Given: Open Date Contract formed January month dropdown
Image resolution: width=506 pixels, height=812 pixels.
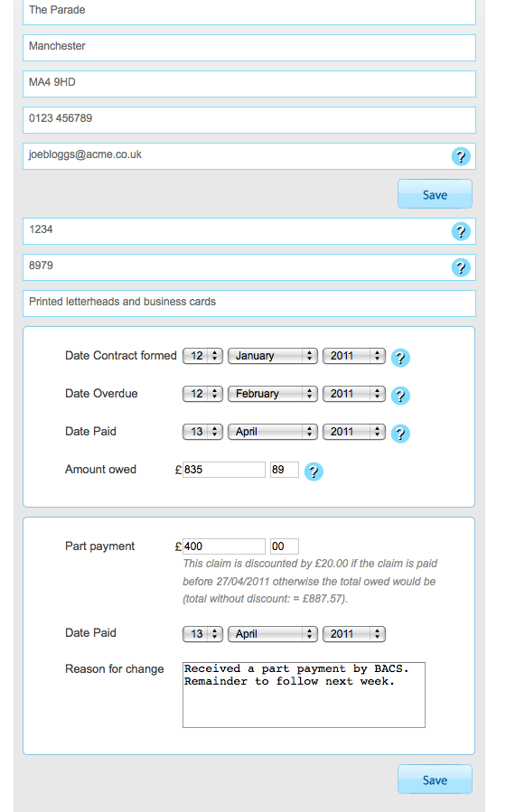Looking at the screenshot, I should click(272, 356).
